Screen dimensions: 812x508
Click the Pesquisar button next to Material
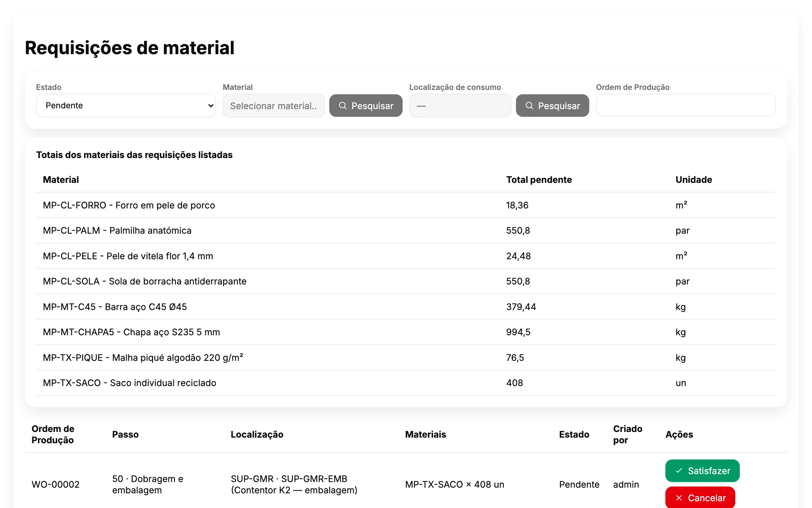[x=366, y=106]
